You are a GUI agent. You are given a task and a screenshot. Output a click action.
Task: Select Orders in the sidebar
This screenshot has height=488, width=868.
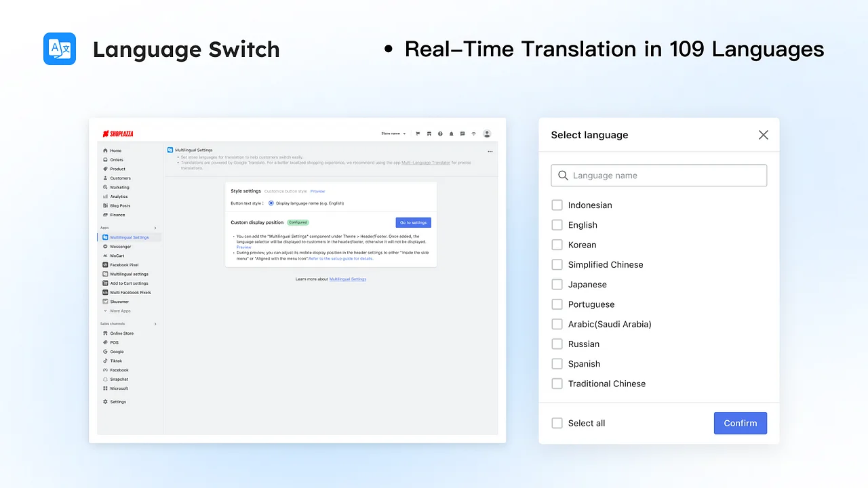[116, 159]
